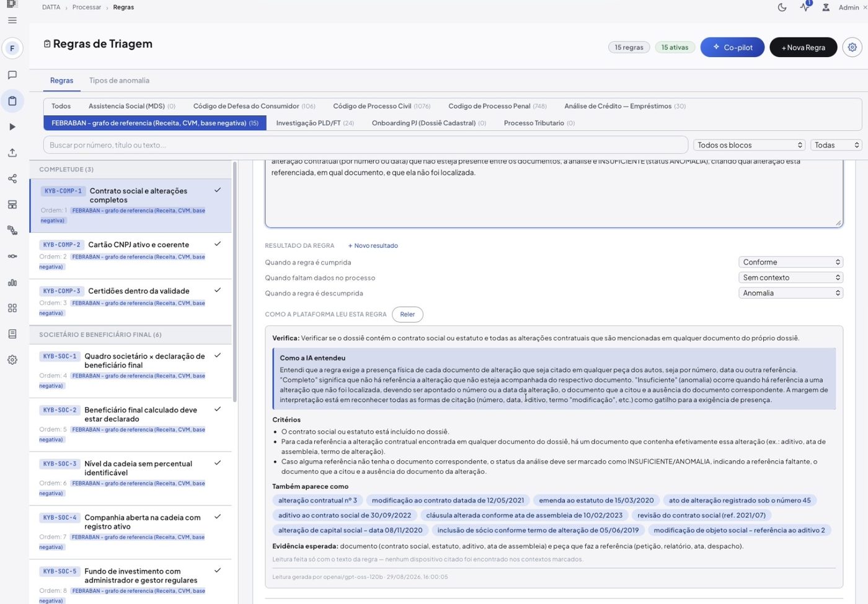Click the user icon beside Admin

pyautogui.click(x=826, y=7)
